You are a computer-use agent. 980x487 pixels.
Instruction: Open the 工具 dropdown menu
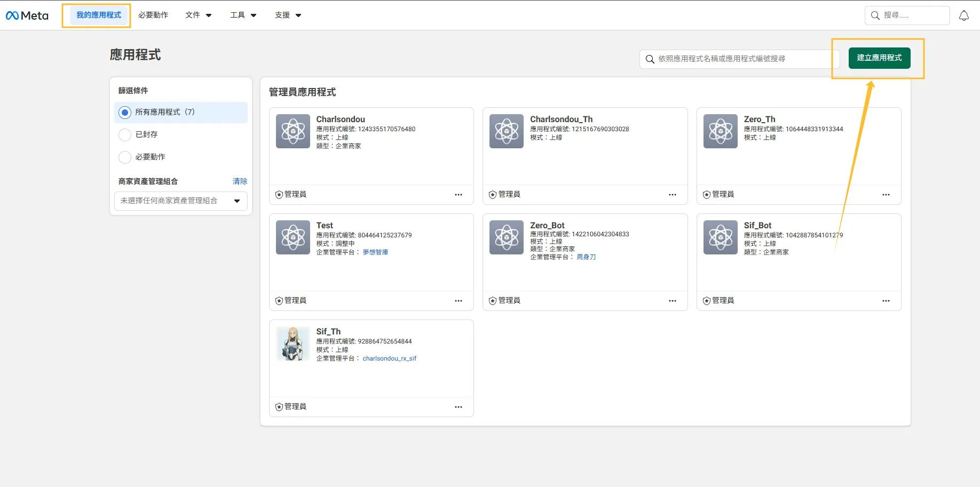coord(243,15)
